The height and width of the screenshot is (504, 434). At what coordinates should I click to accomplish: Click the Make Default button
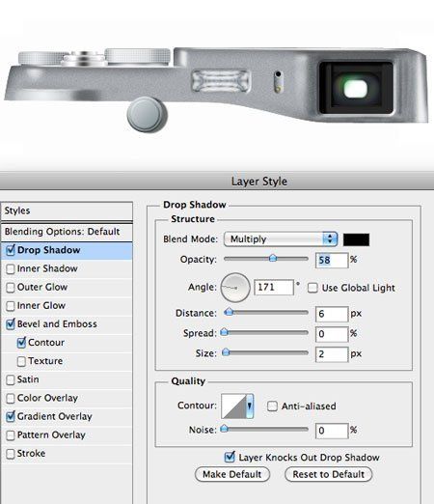pos(232,474)
